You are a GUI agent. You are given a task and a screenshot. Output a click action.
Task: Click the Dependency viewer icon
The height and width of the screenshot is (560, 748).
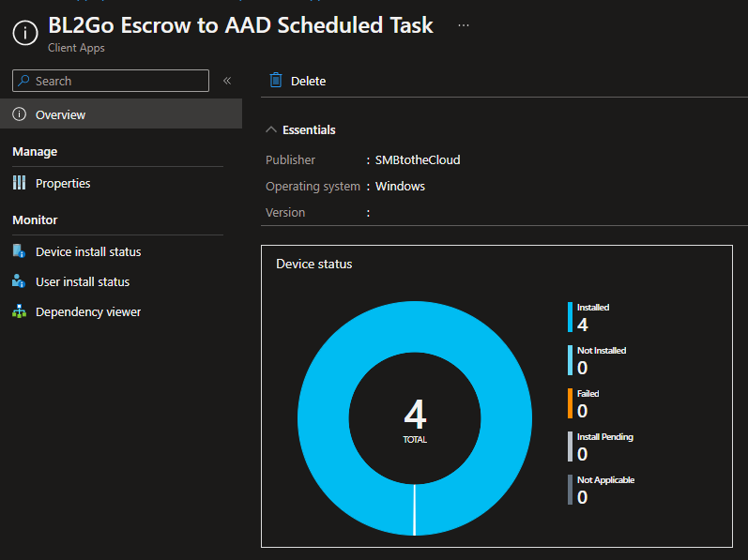(19, 311)
